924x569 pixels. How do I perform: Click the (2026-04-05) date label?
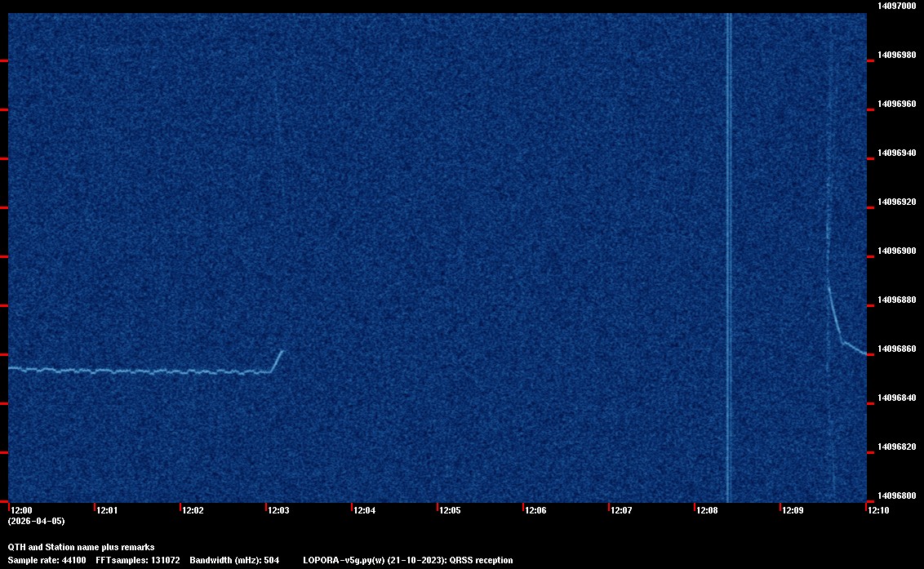coord(36,521)
